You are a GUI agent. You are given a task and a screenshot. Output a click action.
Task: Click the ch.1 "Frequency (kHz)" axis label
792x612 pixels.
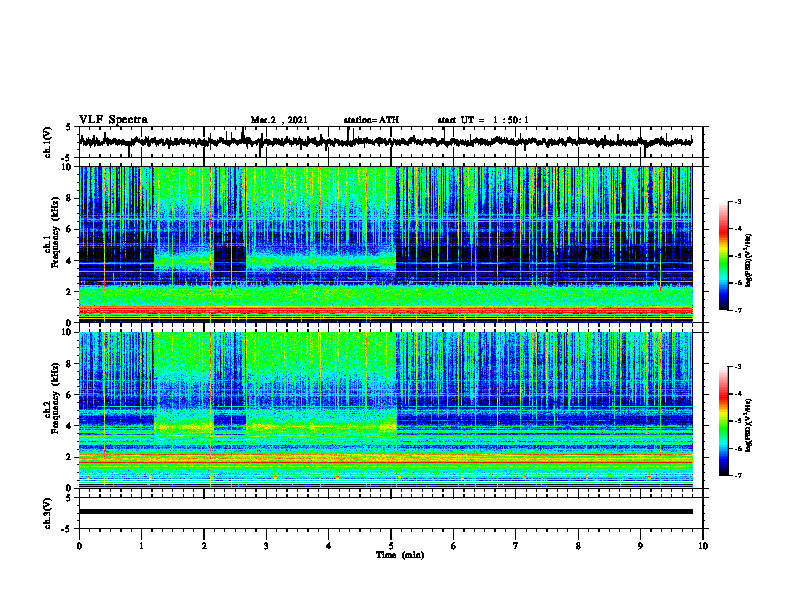[x=56, y=232]
